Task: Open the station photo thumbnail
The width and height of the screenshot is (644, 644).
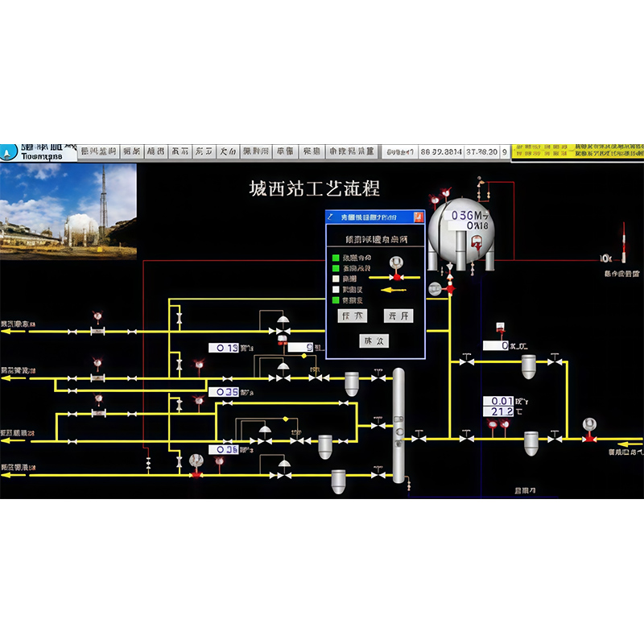Action: click(x=68, y=212)
